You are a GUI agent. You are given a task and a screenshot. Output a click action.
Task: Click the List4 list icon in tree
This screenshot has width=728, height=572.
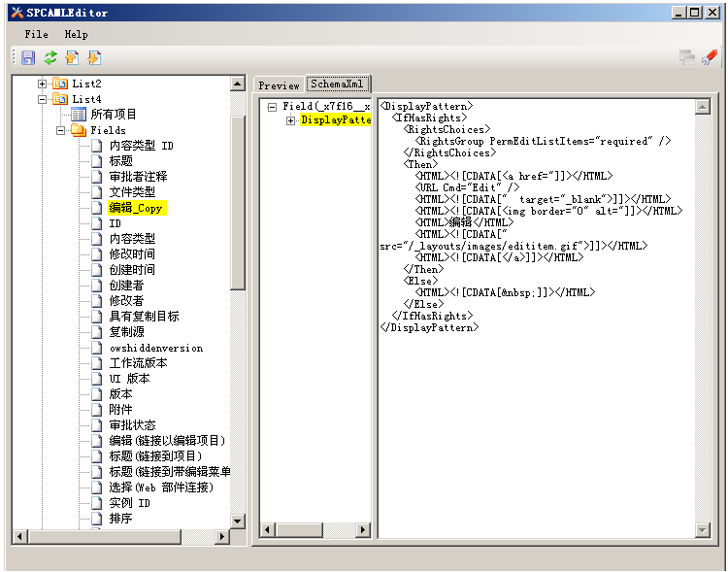60,99
